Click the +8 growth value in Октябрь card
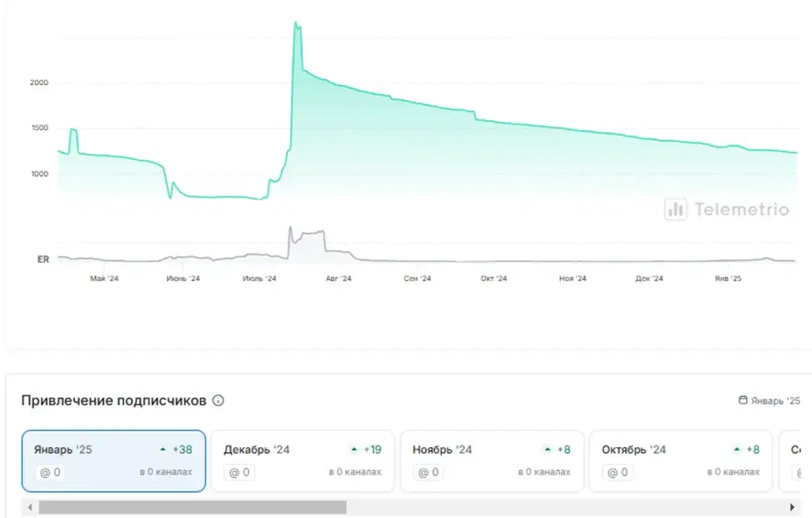The height and width of the screenshot is (518, 812). [753, 450]
